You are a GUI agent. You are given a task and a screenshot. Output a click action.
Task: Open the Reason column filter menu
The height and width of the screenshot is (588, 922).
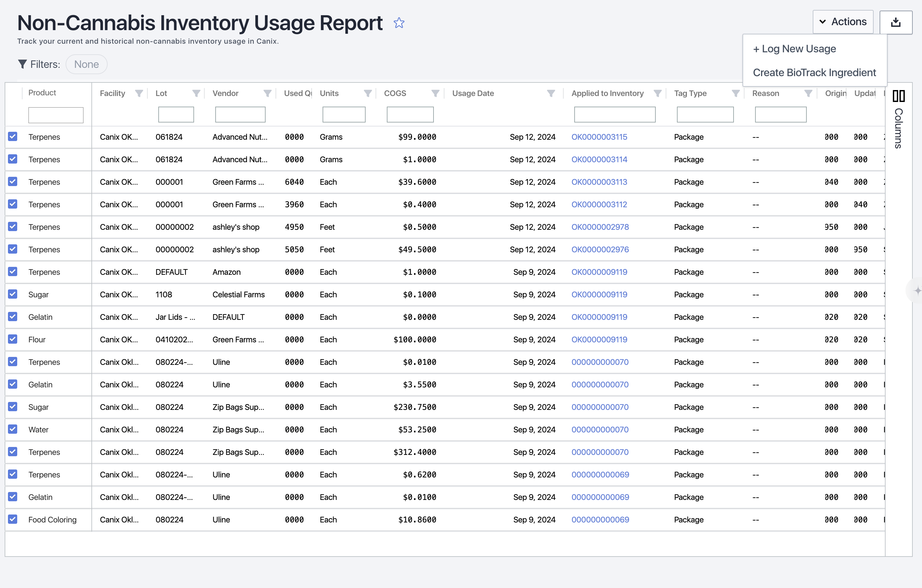[808, 93]
